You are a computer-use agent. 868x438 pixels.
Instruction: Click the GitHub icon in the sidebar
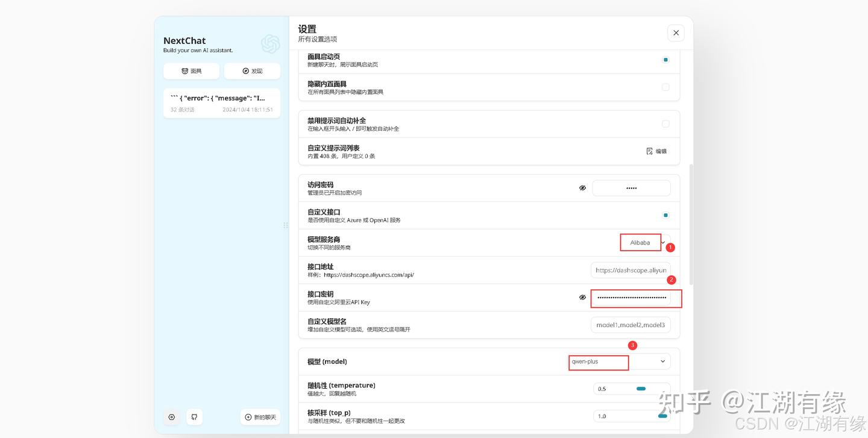[x=194, y=416]
